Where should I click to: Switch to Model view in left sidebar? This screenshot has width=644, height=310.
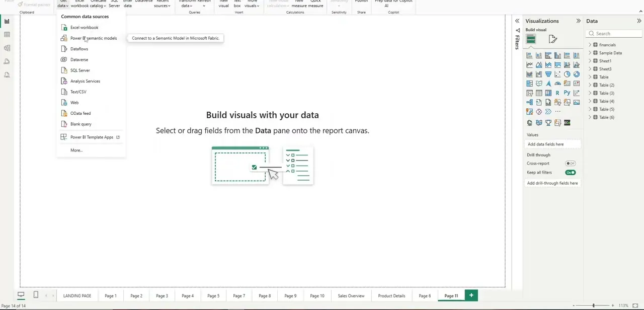point(7,48)
